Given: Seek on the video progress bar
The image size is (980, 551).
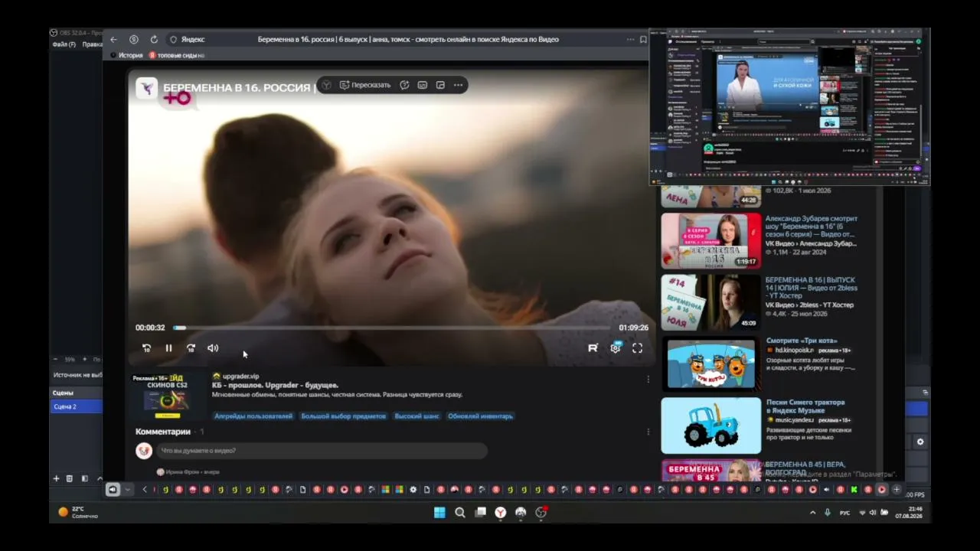Looking at the screenshot, I should (x=392, y=328).
